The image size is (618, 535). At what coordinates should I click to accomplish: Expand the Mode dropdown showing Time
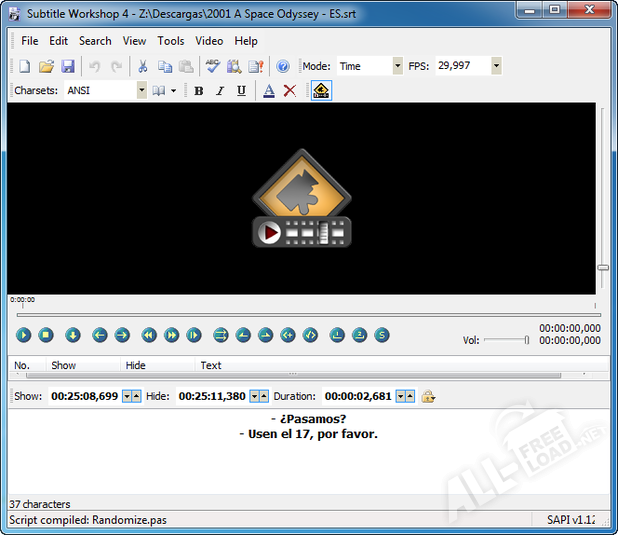pos(397,66)
